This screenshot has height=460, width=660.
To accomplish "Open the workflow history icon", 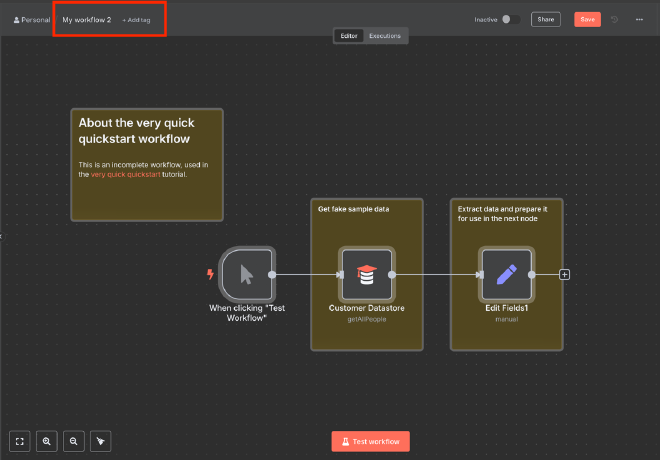I will (615, 19).
